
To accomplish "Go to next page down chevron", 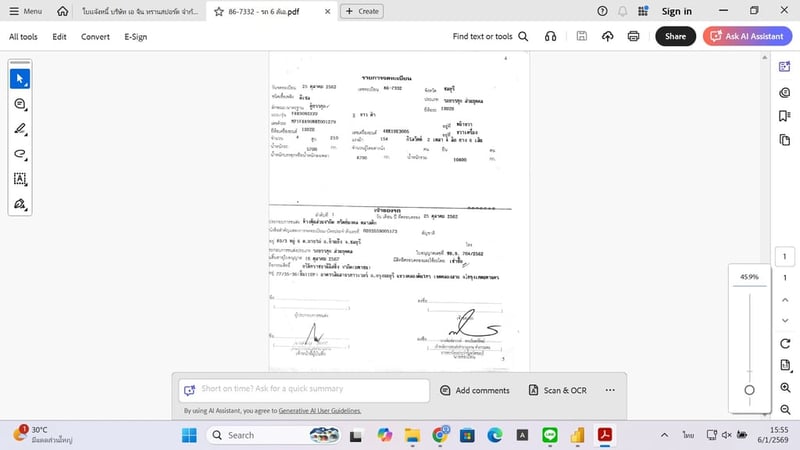I will (x=786, y=320).
